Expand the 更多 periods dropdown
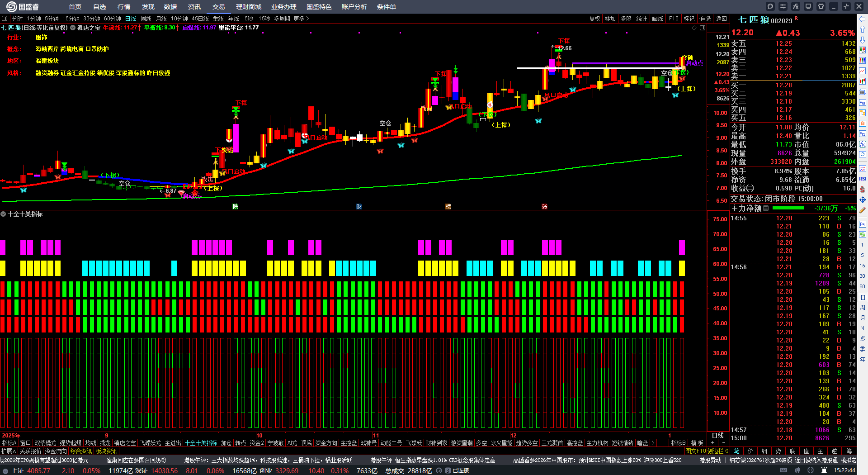The image size is (868, 475). point(301,19)
